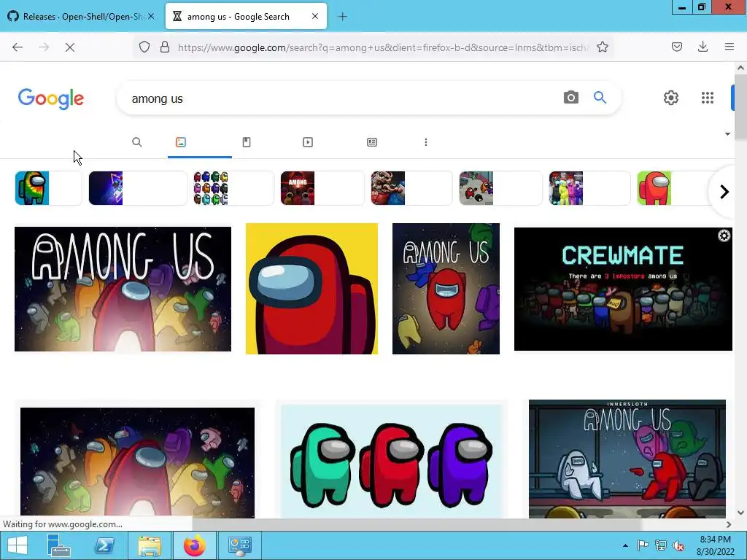
Task: Close the Open-Shell releases tab
Action: tap(150, 16)
